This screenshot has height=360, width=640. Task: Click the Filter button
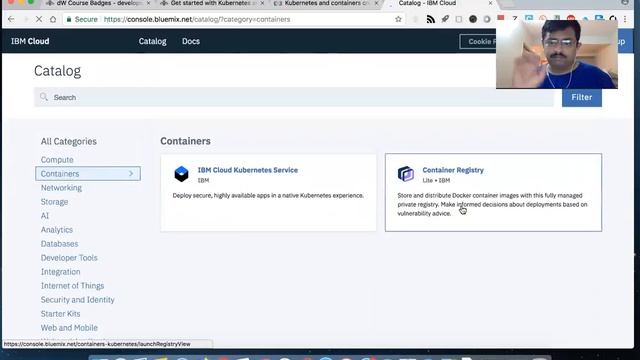[582, 97]
